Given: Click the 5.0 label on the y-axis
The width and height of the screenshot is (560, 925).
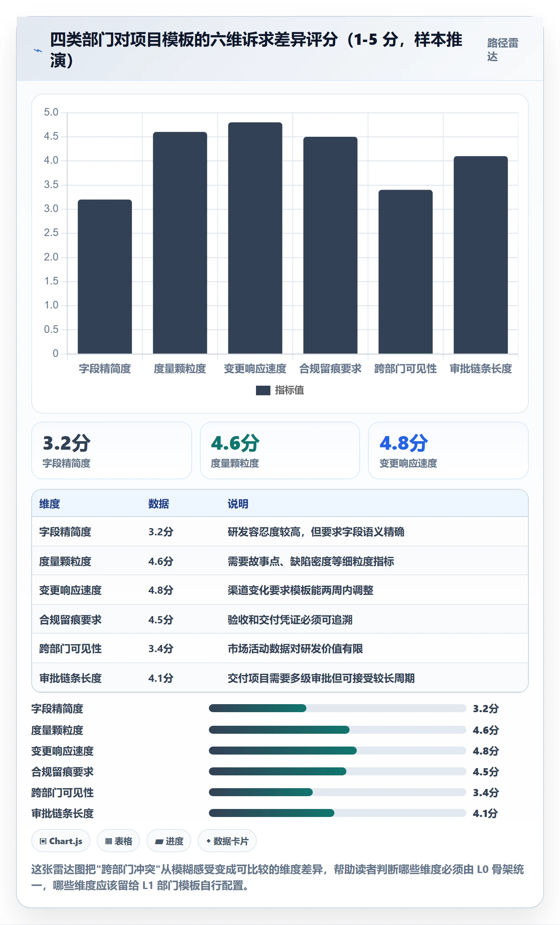Looking at the screenshot, I should pos(51,112).
